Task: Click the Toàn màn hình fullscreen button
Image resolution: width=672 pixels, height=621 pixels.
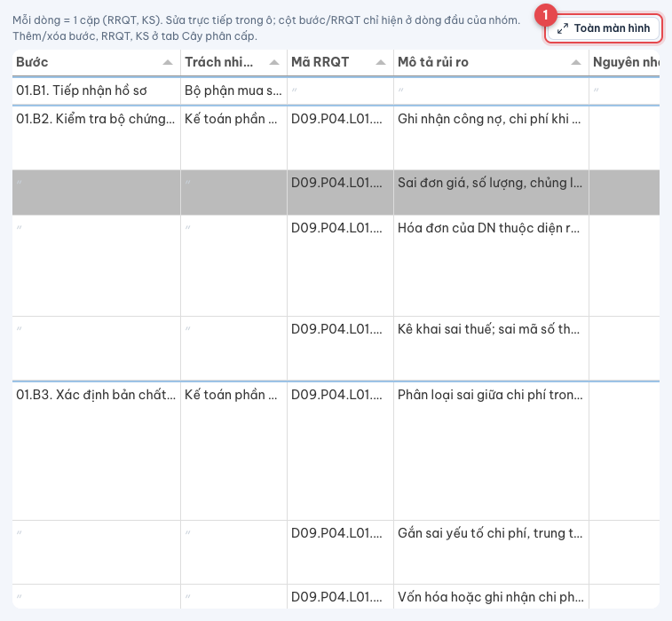Action: (x=604, y=28)
